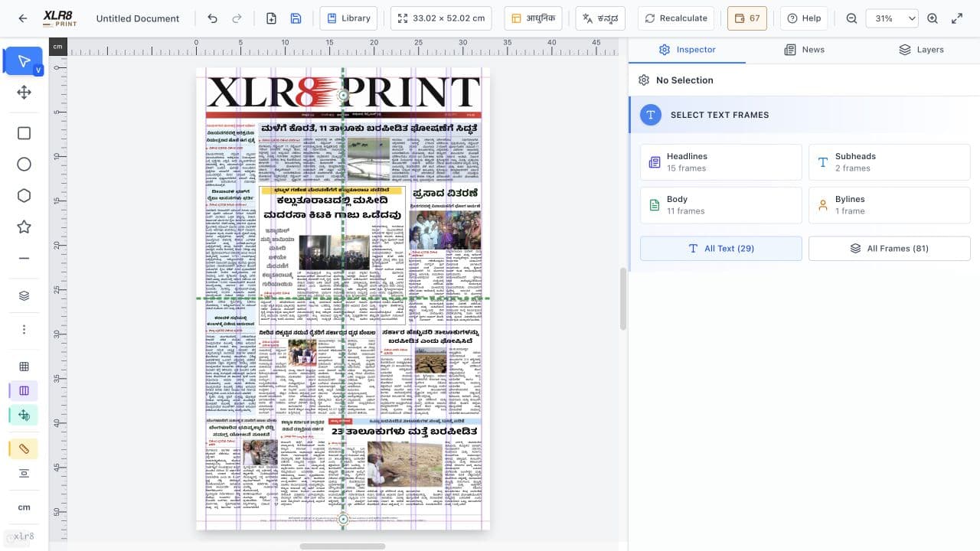Image resolution: width=980 pixels, height=551 pixels.
Task: Switch language with the ಕನ್ನಡ button
Action: point(600,18)
